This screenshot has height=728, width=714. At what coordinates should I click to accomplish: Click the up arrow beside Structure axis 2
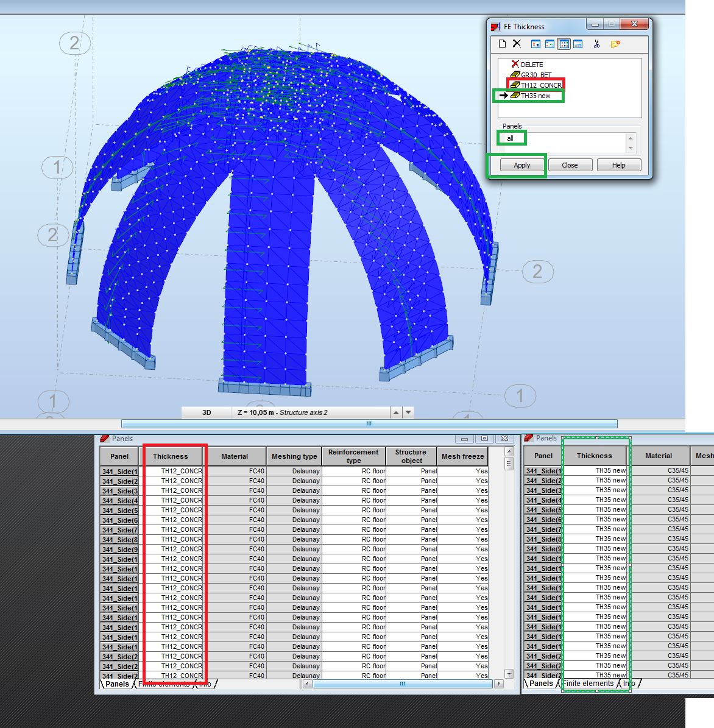(x=397, y=412)
